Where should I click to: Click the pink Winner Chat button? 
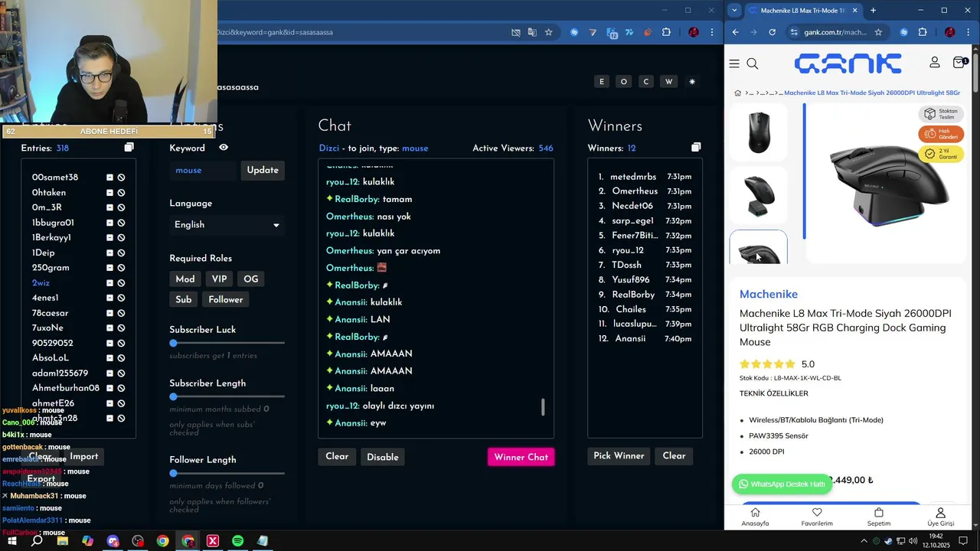point(521,457)
